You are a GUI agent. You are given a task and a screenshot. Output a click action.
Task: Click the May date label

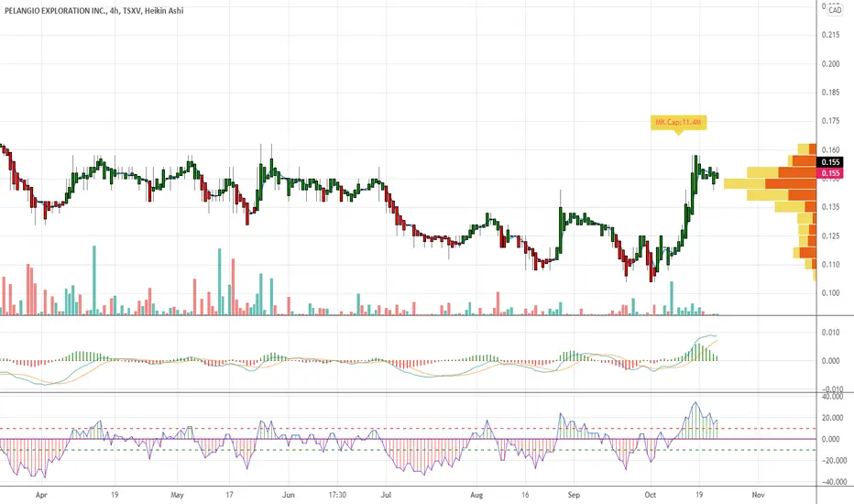click(x=177, y=495)
